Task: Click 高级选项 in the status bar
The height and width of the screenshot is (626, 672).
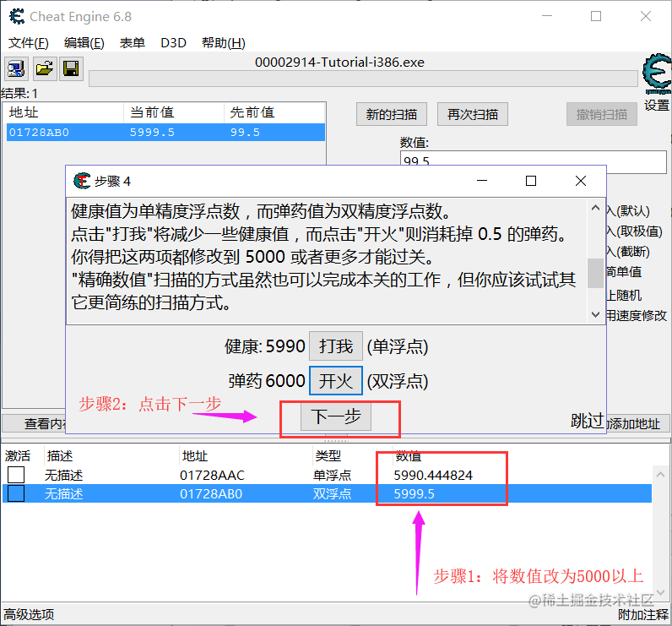Action: [29, 614]
